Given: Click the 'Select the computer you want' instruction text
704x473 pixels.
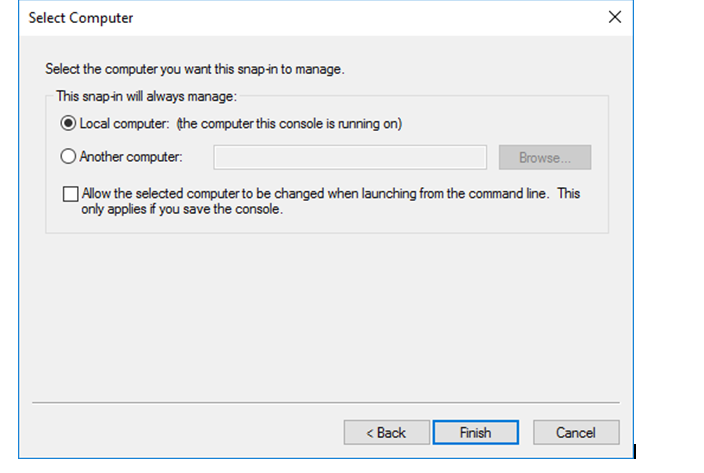Looking at the screenshot, I should pyautogui.click(x=195, y=70).
